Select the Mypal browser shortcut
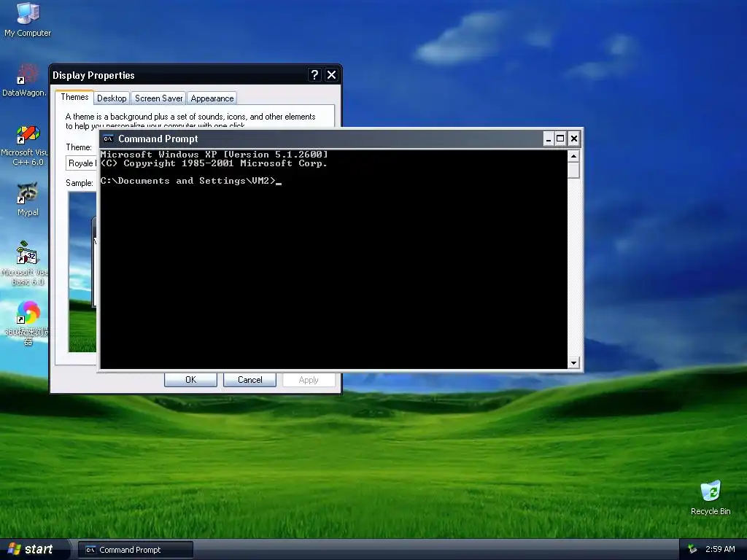Image resolution: width=747 pixels, height=560 pixels. [28, 198]
